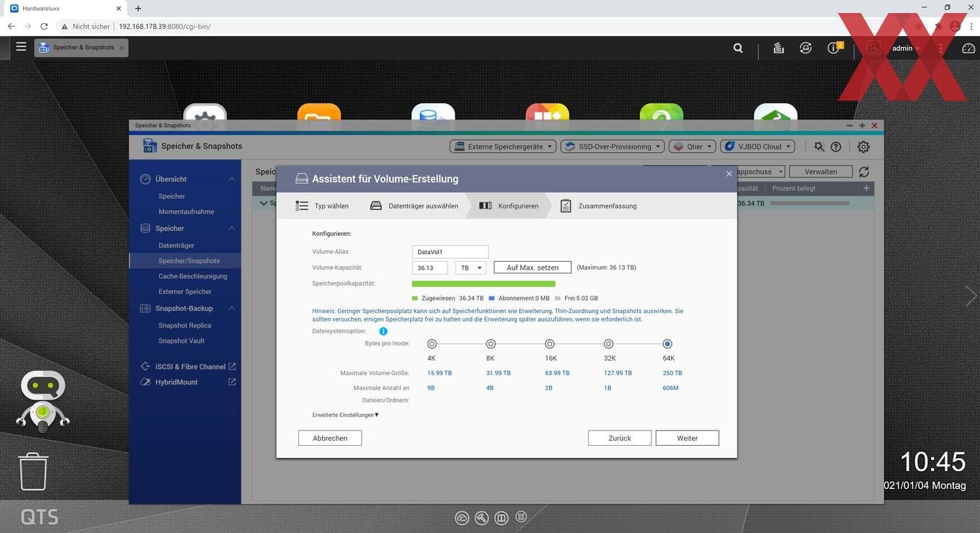Open Storage & Snapshots global settings gear
This screenshot has width=980, height=533.
pos(863,146)
